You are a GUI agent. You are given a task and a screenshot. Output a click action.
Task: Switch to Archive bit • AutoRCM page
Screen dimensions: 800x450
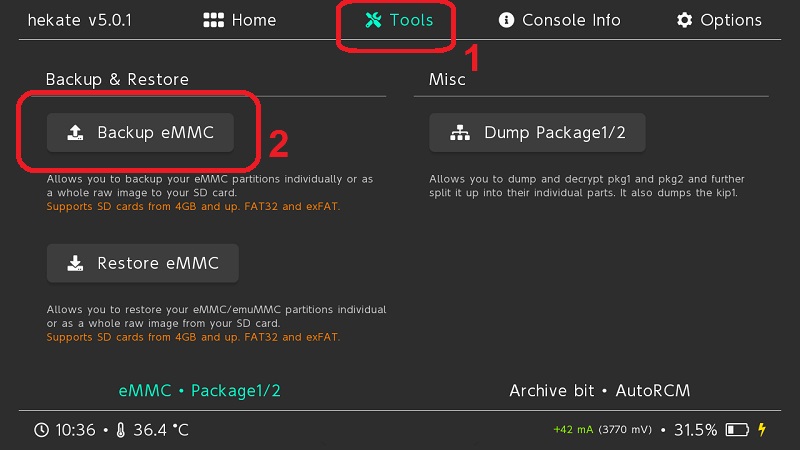[x=599, y=390]
